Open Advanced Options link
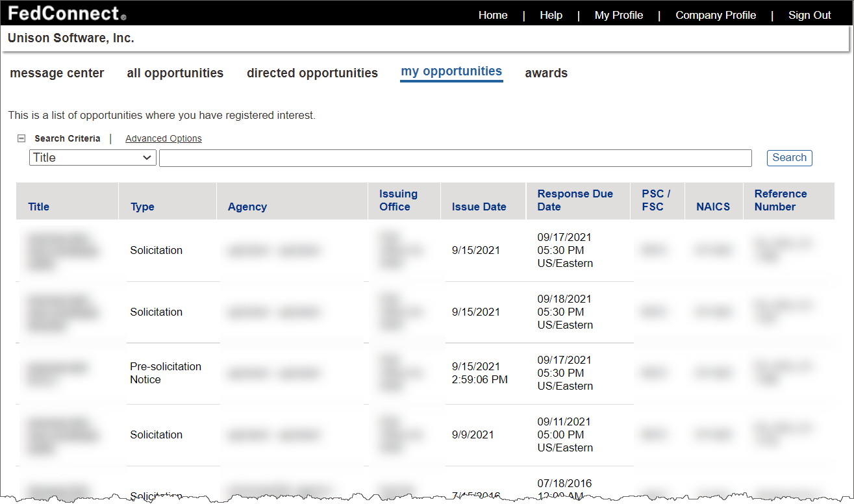The width and height of the screenshot is (854, 504). tap(163, 138)
